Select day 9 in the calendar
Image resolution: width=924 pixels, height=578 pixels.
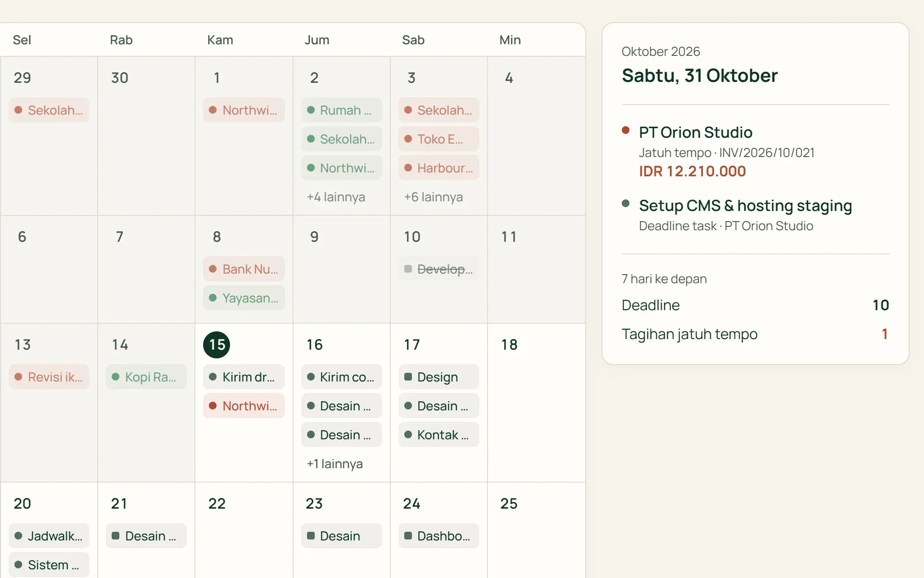pos(314,236)
